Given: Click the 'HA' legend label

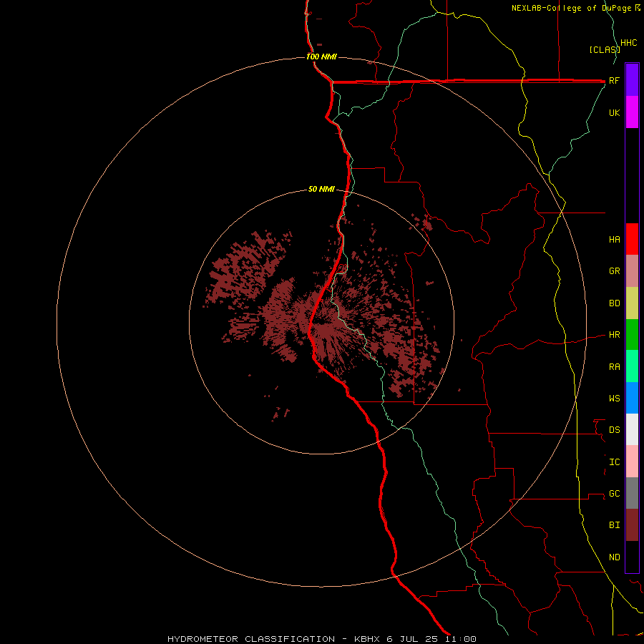Looking at the screenshot, I should 614,240.
